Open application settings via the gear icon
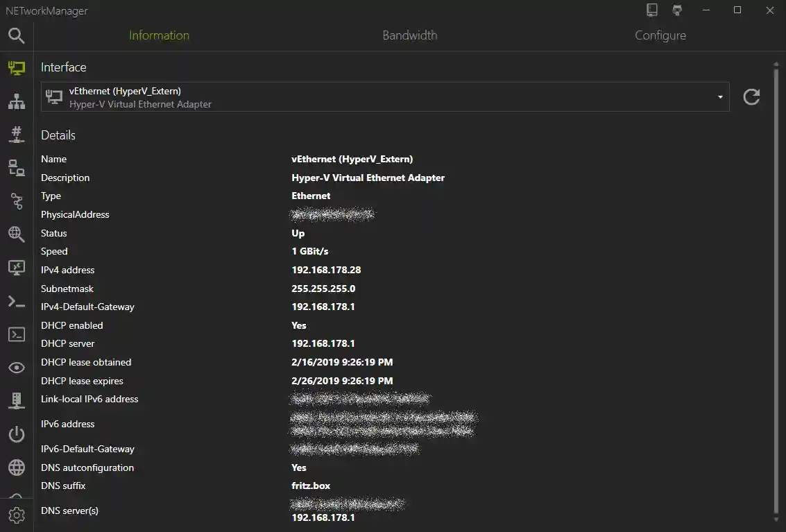This screenshot has height=532, width=786. tap(16, 515)
